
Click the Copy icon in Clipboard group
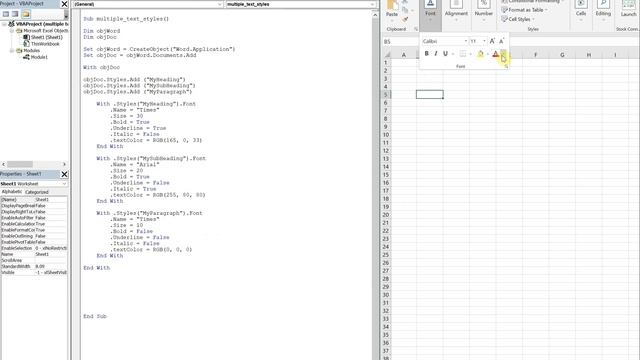[405, 10]
